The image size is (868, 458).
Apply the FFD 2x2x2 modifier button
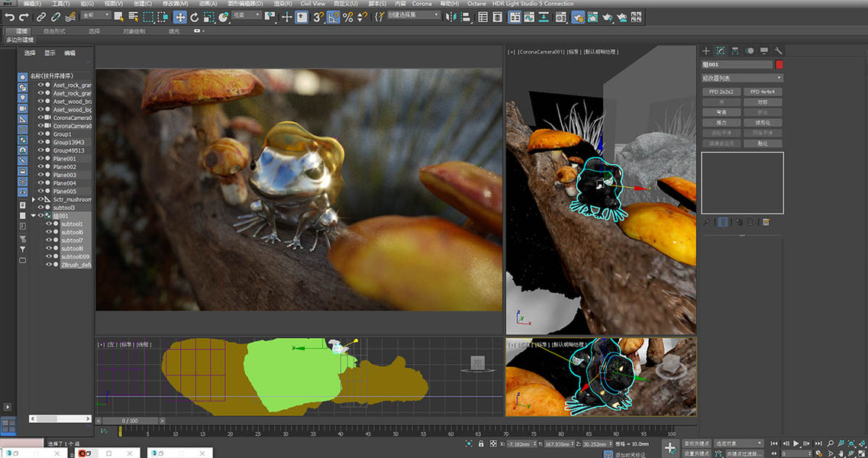721,92
